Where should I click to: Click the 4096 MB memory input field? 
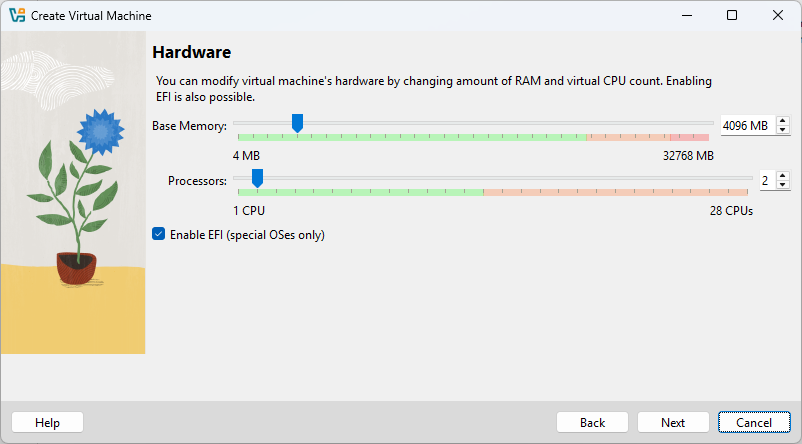(748, 125)
